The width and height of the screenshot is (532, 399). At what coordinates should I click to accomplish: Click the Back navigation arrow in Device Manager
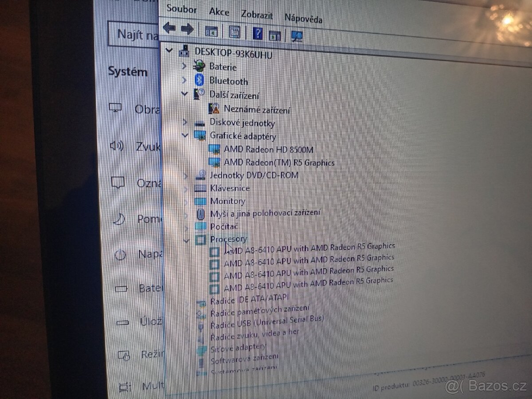(x=170, y=28)
